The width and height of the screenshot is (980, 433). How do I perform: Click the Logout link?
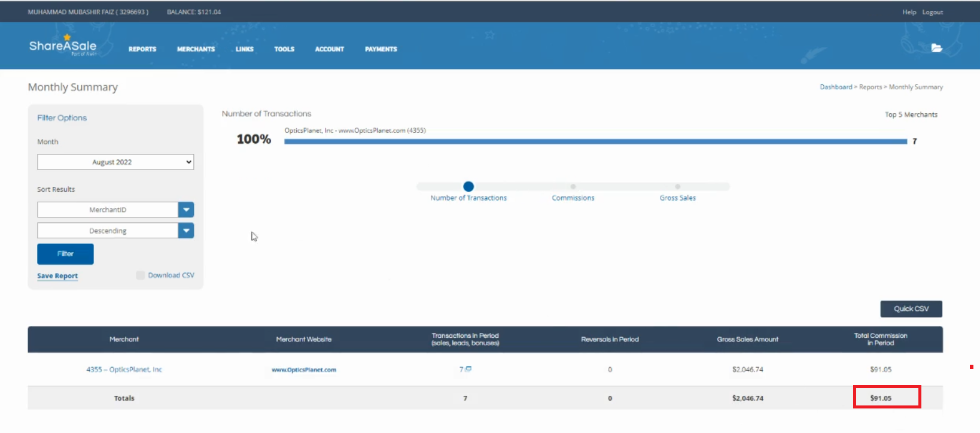click(932, 12)
